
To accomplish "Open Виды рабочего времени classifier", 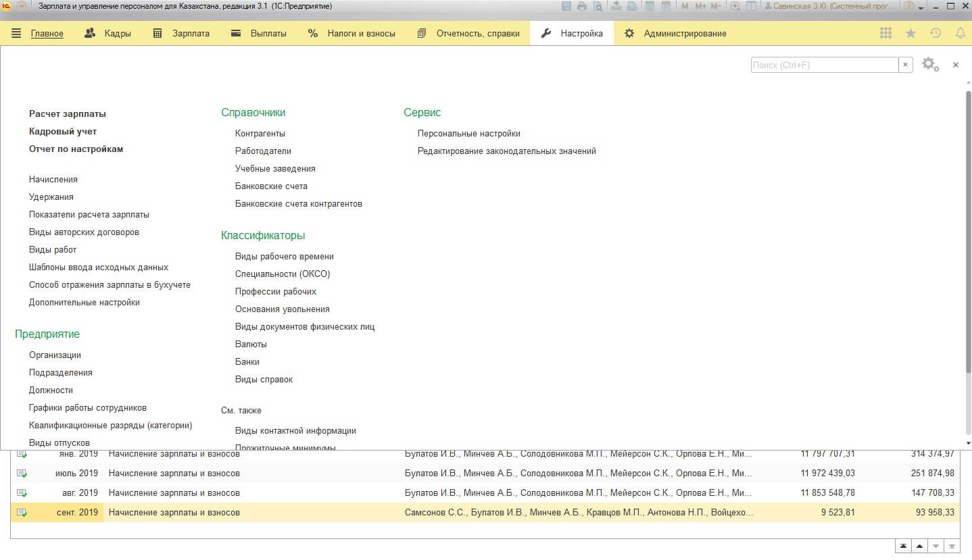I will point(285,257).
